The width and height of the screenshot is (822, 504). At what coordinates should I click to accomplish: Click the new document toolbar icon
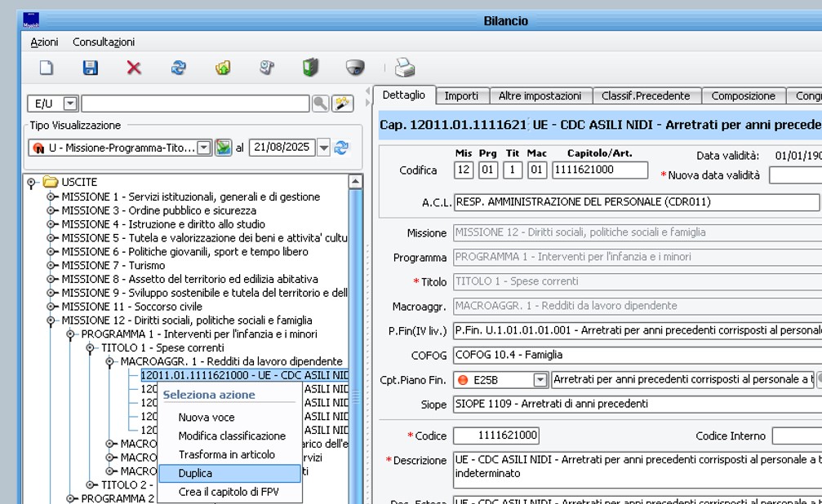pyautogui.click(x=47, y=69)
